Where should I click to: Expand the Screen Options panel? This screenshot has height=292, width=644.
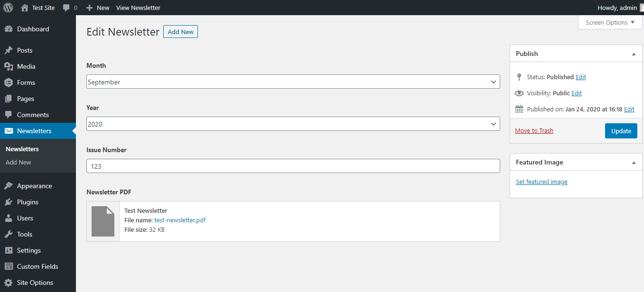point(610,22)
